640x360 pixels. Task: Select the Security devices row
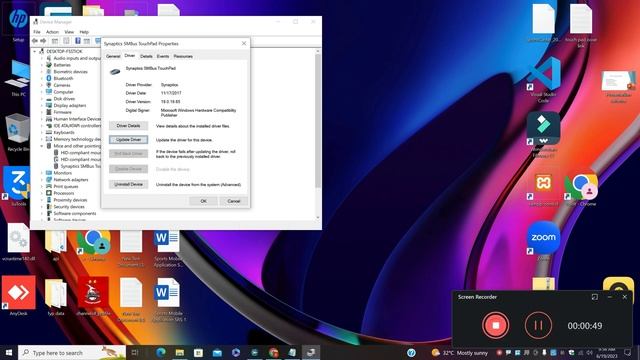(x=69, y=207)
